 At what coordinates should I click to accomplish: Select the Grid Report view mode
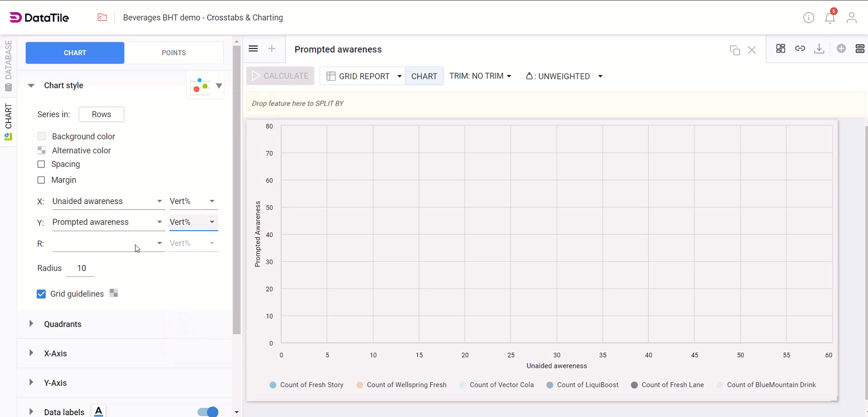[x=362, y=76]
